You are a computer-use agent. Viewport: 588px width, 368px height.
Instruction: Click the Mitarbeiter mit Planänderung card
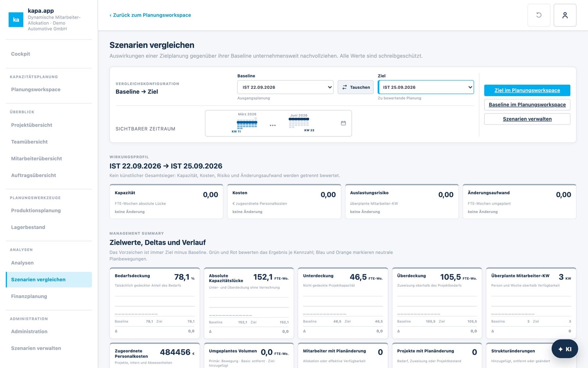pos(343,355)
